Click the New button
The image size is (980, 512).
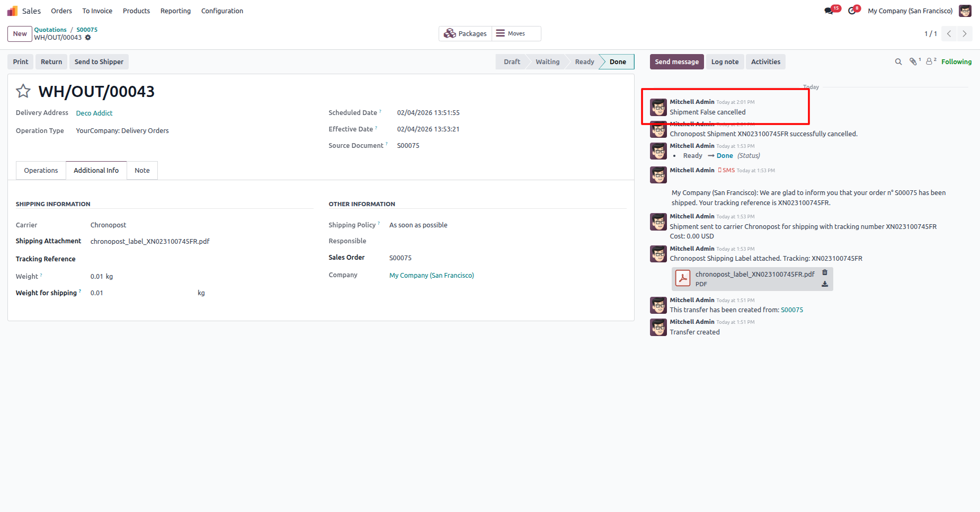point(20,34)
